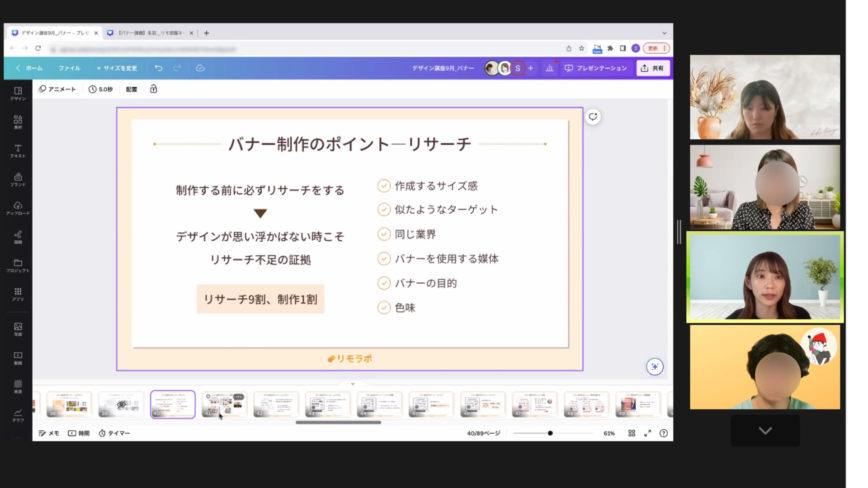Click the プレゼンテーション button
This screenshot has height=488, width=868.
595,68
